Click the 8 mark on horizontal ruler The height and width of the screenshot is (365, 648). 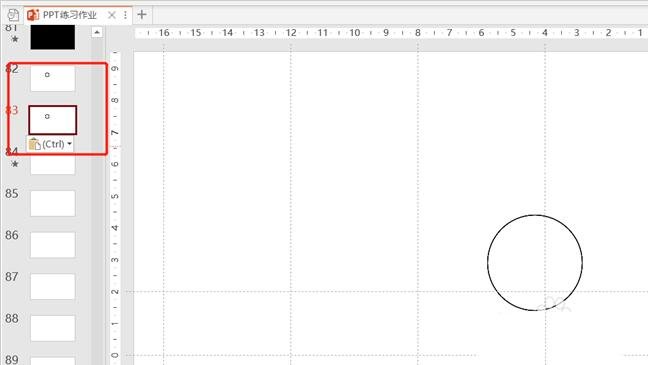click(x=418, y=33)
